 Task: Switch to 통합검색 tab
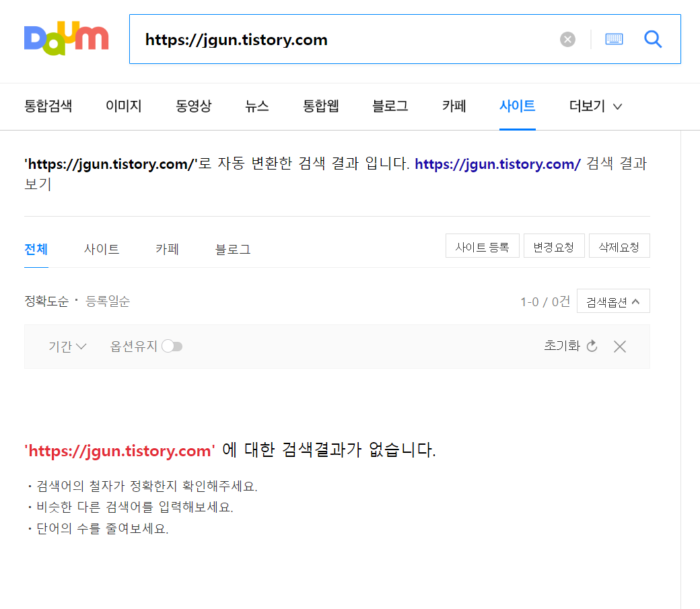[x=48, y=106]
